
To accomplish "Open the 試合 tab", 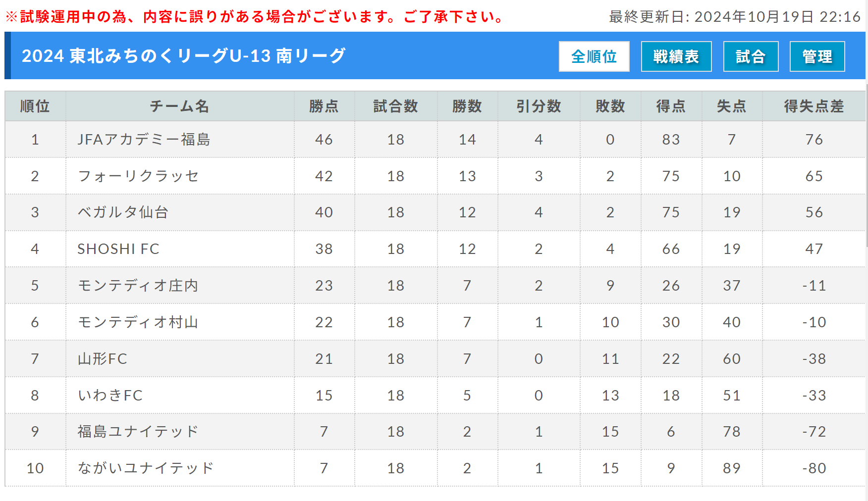I will click(x=751, y=56).
